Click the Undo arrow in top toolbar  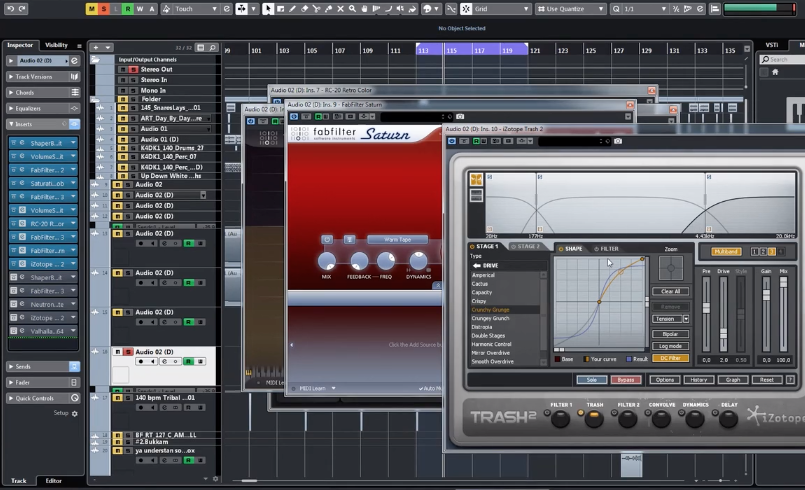coord(10,9)
